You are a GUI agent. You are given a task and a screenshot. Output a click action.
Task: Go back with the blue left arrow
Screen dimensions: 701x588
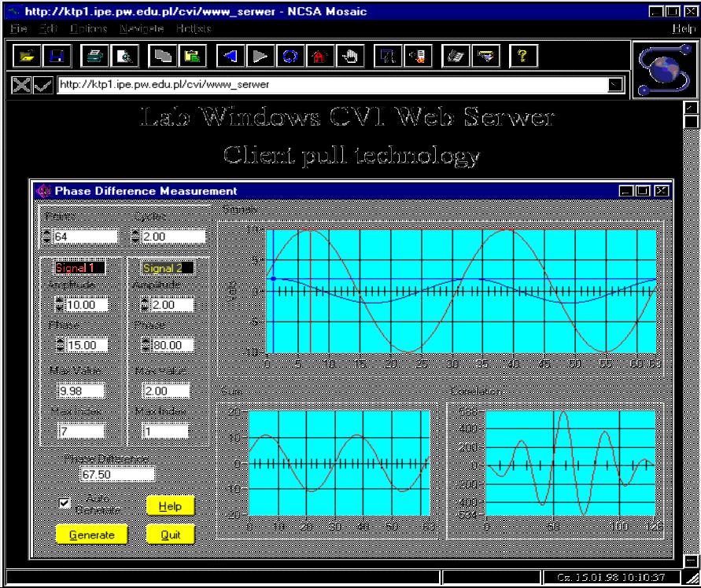[x=231, y=57]
